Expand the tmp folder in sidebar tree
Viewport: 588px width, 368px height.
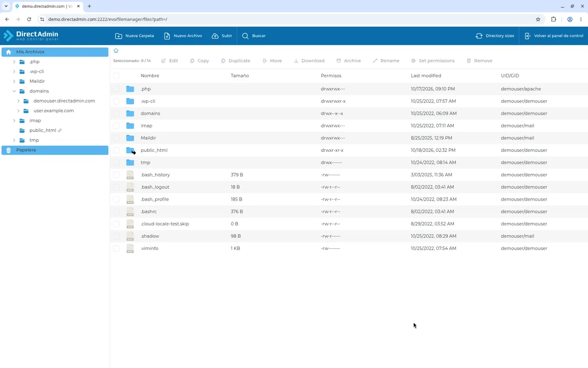[x=14, y=140]
